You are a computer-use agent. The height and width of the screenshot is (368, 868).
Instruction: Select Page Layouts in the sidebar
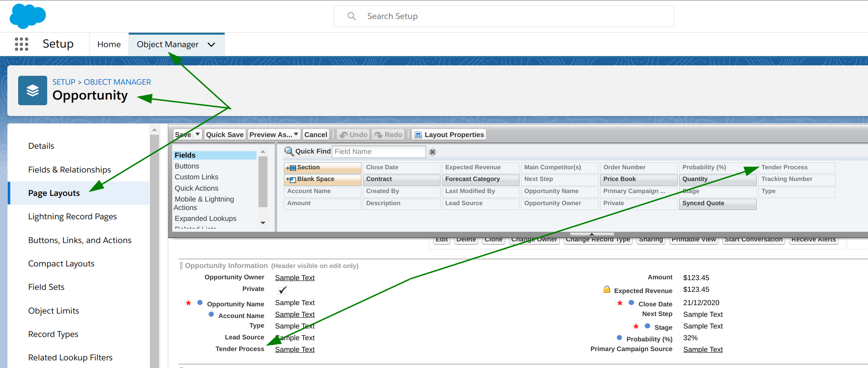click(54, 193)
